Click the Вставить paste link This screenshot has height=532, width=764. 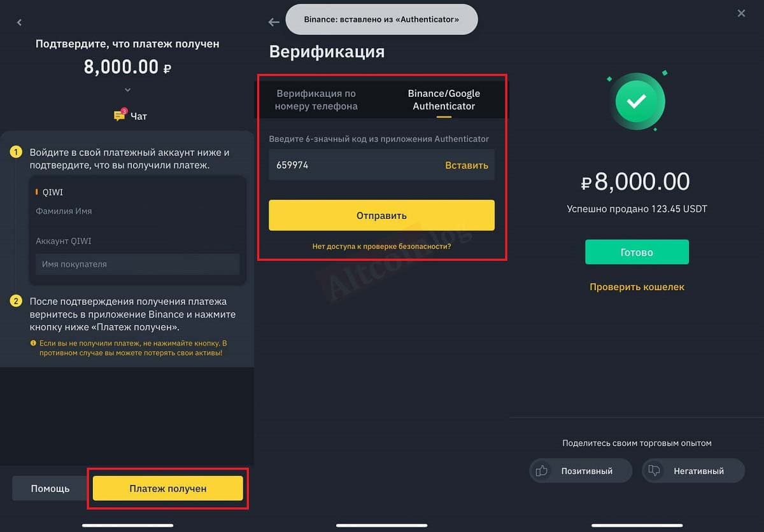coord(467,165)
